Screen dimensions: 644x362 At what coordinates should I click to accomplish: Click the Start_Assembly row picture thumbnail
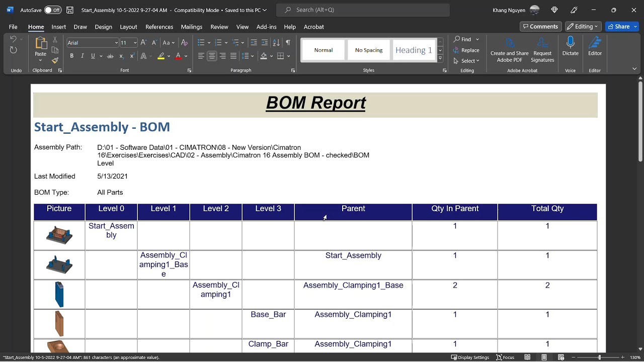coord(59,235)
